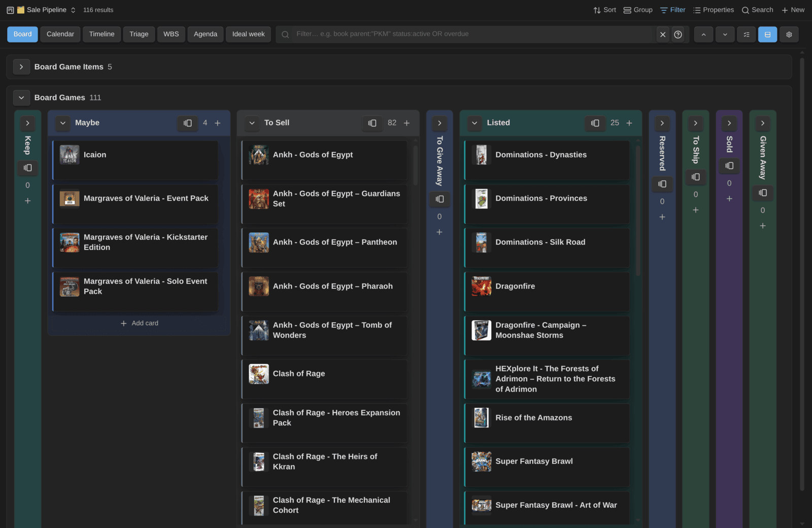Open the filter help question mark

coord(678,34)
